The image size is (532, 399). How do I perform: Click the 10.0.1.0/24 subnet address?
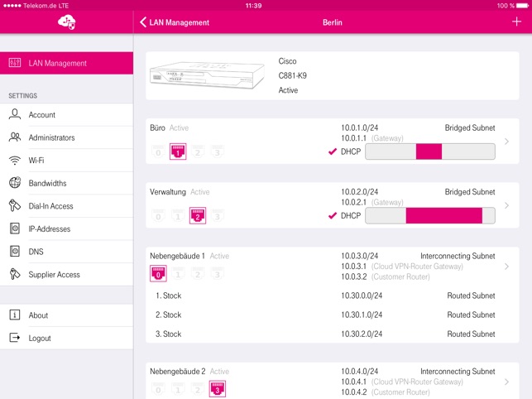pos(360,127)
